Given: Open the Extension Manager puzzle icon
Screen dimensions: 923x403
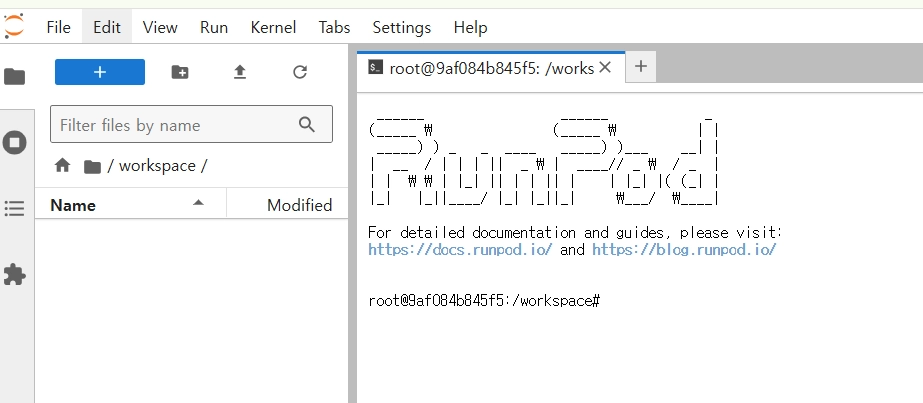Looking at the screenshot, I should tap(15, 274).
